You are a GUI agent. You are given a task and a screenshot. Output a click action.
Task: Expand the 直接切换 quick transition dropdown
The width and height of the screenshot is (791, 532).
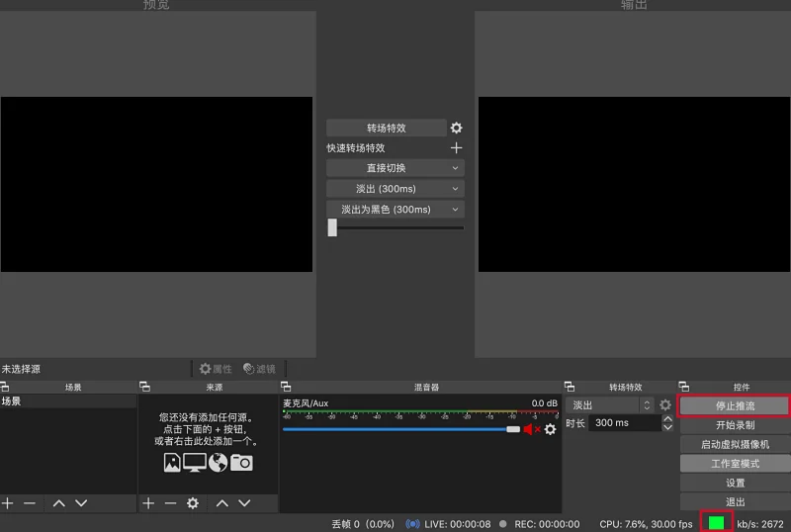coord(395,169)
